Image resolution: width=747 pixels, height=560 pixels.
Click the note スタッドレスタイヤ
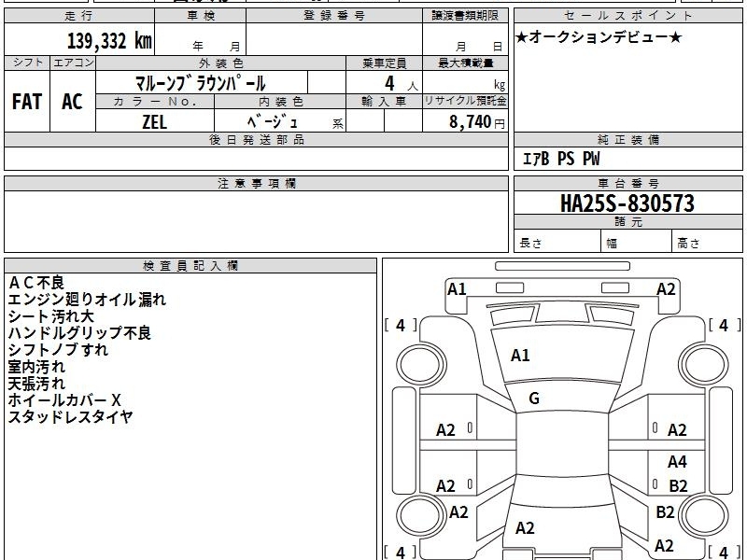point(70,417)
